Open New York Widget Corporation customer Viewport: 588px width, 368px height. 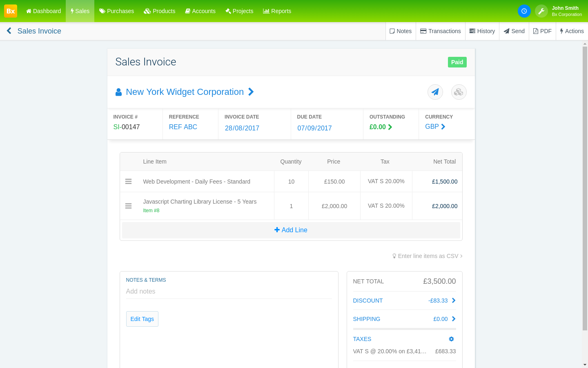tap(185, 92)
